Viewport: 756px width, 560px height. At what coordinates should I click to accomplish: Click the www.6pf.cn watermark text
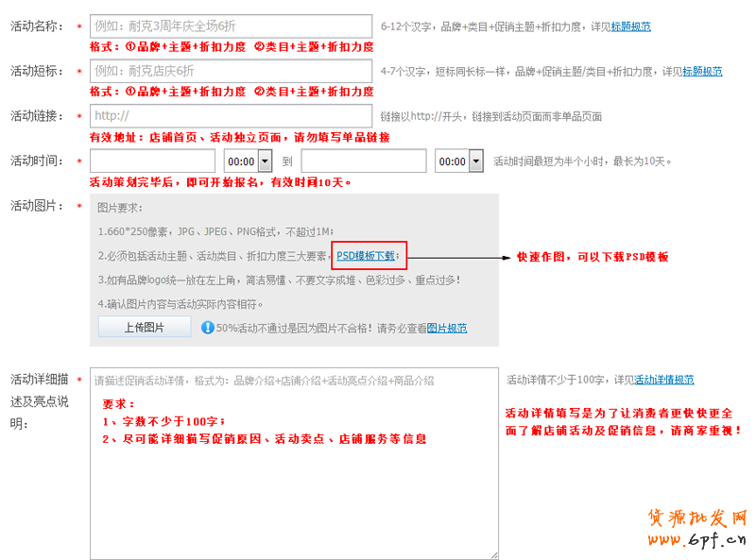(x=699, y=541)
